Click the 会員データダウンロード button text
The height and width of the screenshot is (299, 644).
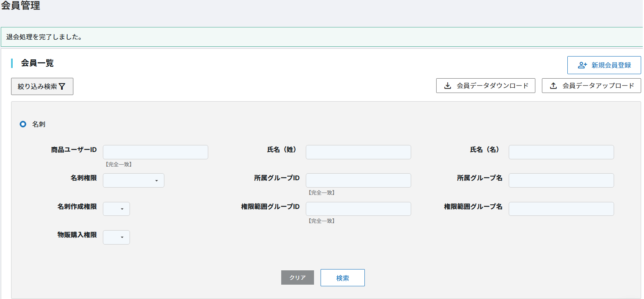pyautogui.click(x=492, y=86)
